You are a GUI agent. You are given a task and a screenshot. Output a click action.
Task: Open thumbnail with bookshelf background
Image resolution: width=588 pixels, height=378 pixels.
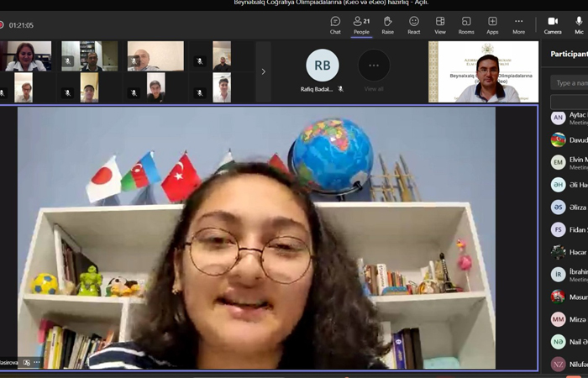[x=90, y=56]
